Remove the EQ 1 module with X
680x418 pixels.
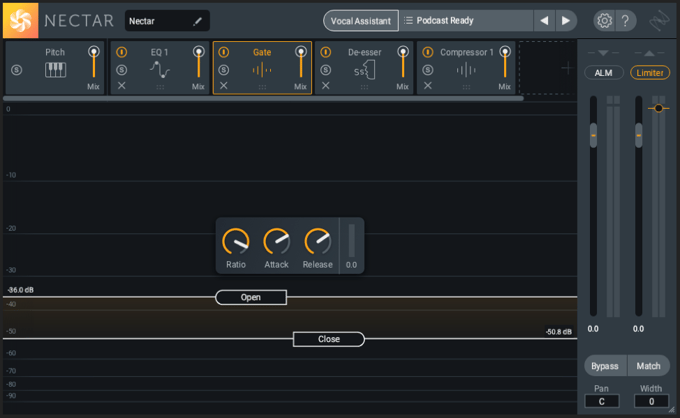point(121,86)
